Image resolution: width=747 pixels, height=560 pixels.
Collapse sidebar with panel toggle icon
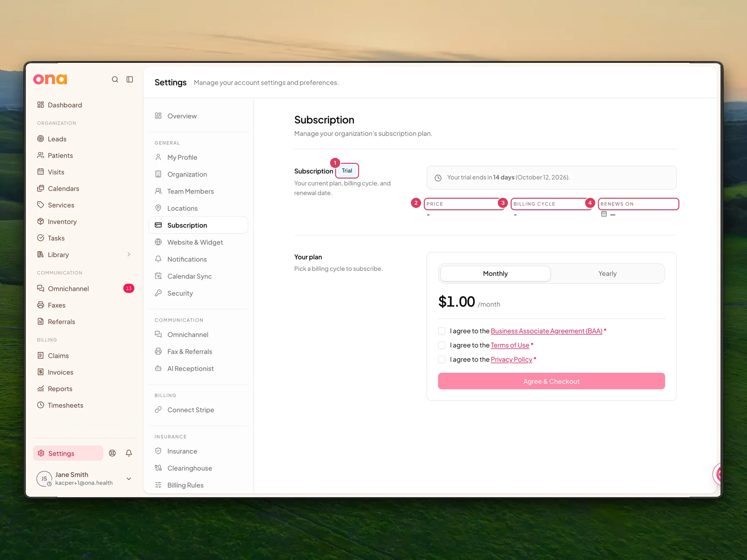click(130, 79)
